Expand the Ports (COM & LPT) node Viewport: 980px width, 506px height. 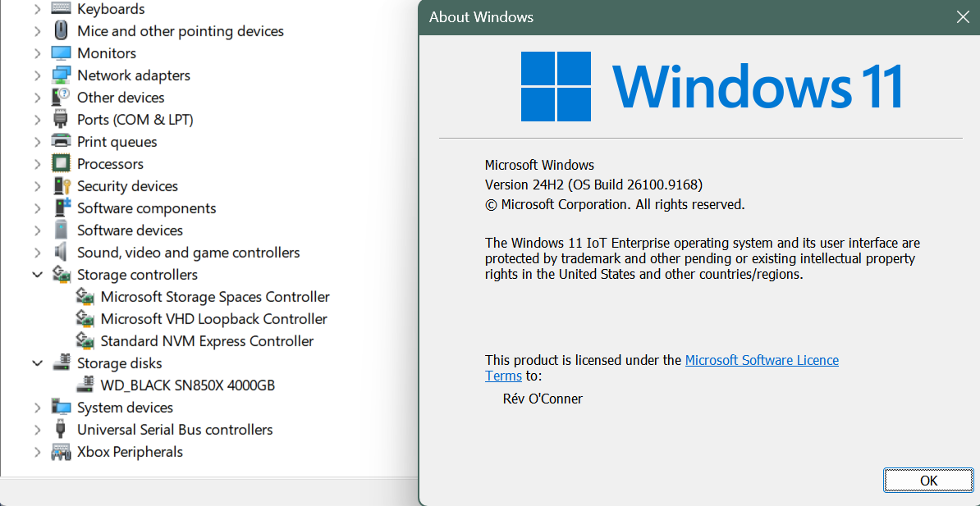pos(38,119)
